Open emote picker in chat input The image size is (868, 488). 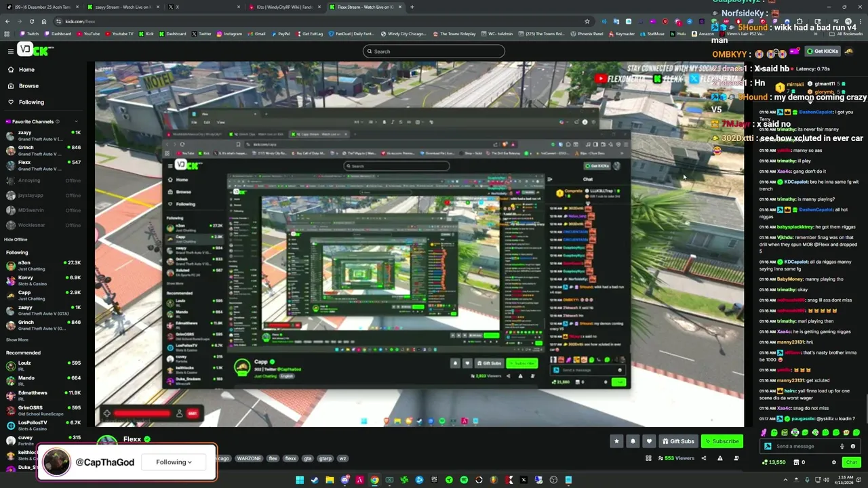point(852,446)
